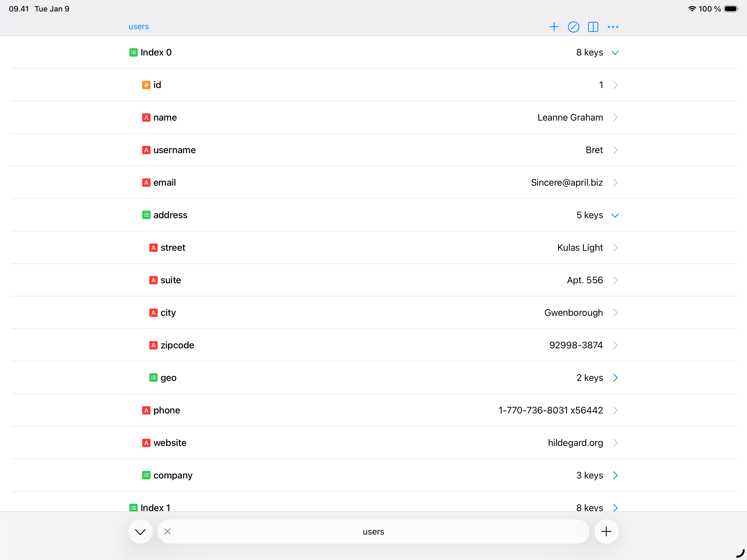Select the Gwenborough city value
Image resolution: width=747 pixels, height=560 pixels.
pyautogui.click(x=573, y=313)
